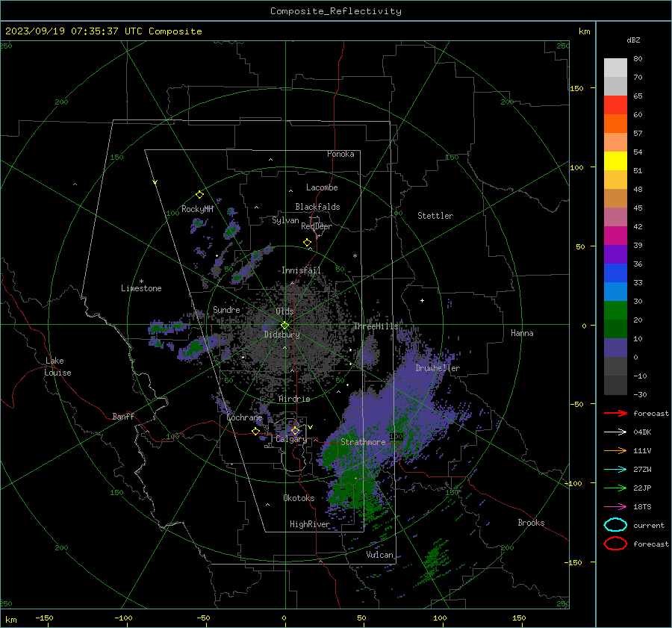Click the Stettler city label
Image resolution: width=672 pixels, height=628 pixels.
click(x=435, y=216)
